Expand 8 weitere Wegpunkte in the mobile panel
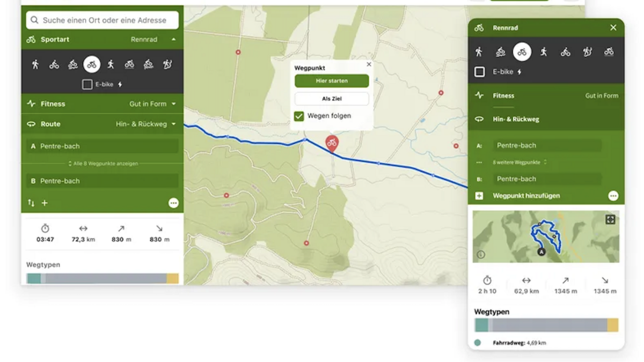The width and height of the screenshot is (644, 362). (x=519, y=162)
